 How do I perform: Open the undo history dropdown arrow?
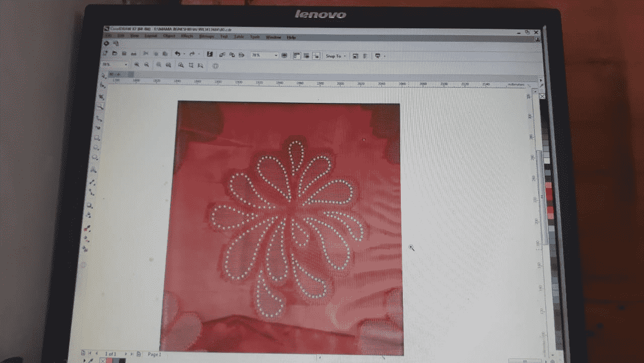(184, 54)
